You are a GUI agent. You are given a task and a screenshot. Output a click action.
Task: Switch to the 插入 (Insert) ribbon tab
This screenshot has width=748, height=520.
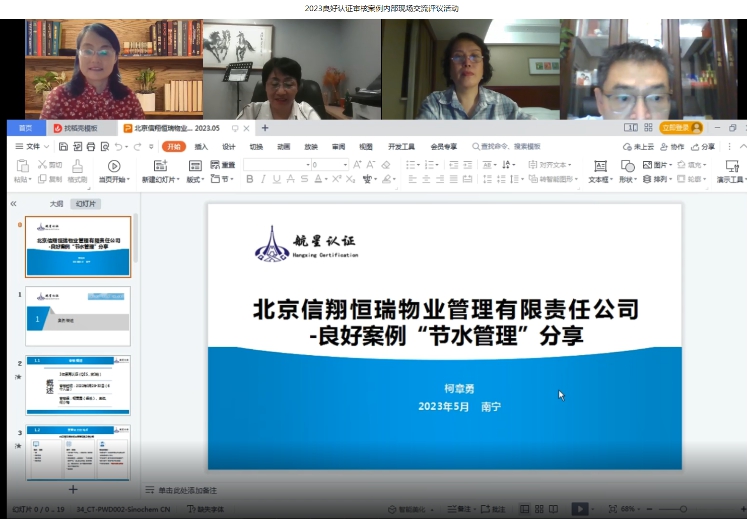[201, 146]
